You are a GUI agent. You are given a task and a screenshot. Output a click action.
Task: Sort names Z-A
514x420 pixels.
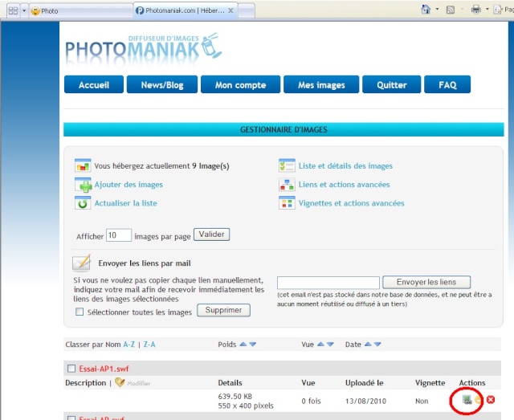click(x=149, y=345)
